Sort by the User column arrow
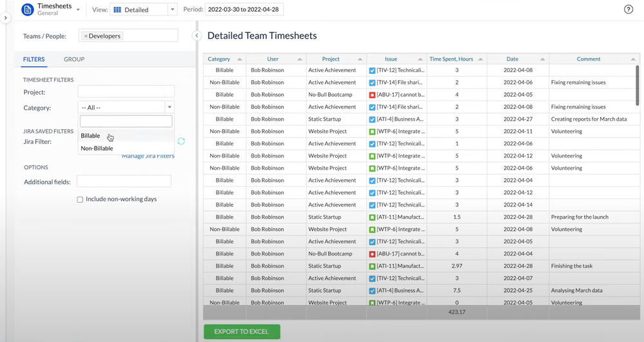This screenshot has width=644, height=342. pos(299,59)
